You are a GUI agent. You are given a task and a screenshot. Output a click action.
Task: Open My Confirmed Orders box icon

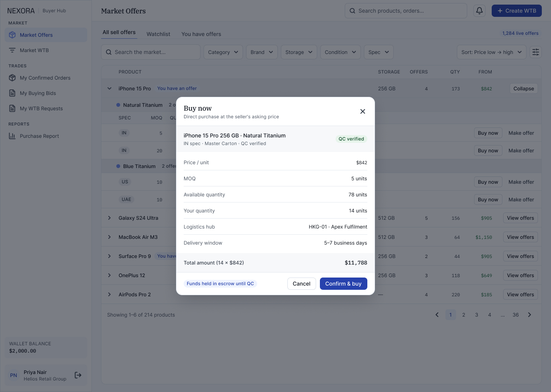[x=12, y=78]
